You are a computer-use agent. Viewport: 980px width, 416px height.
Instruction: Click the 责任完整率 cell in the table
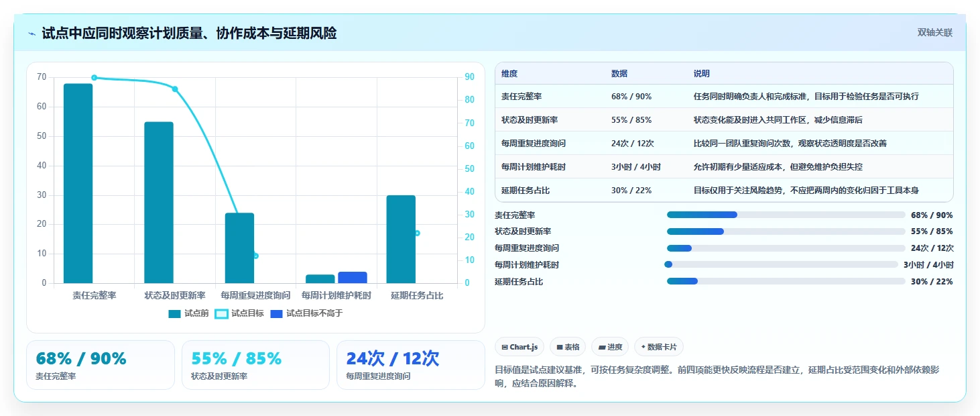tap(522, 97)
